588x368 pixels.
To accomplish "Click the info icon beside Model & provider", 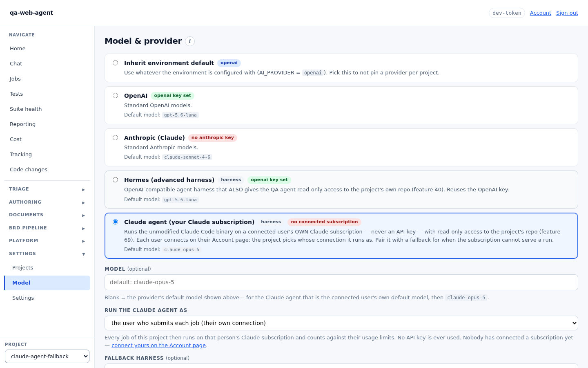I will (190, 41).
